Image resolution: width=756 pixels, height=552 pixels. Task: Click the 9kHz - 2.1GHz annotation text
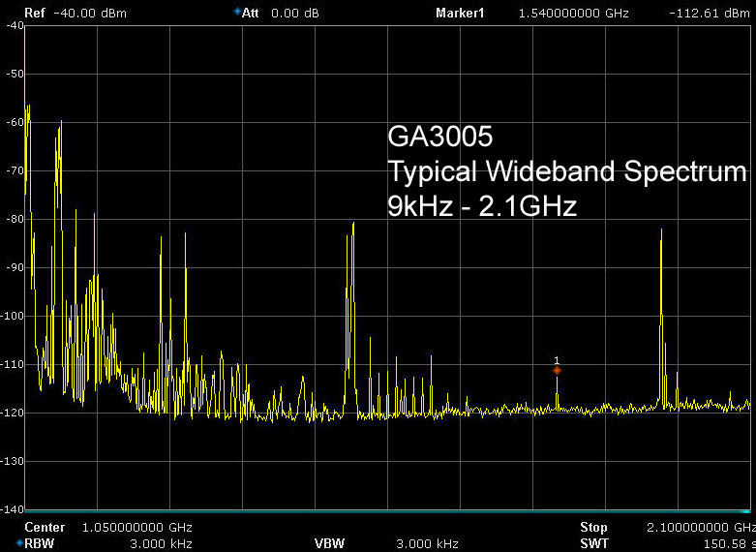click(482, 206)
